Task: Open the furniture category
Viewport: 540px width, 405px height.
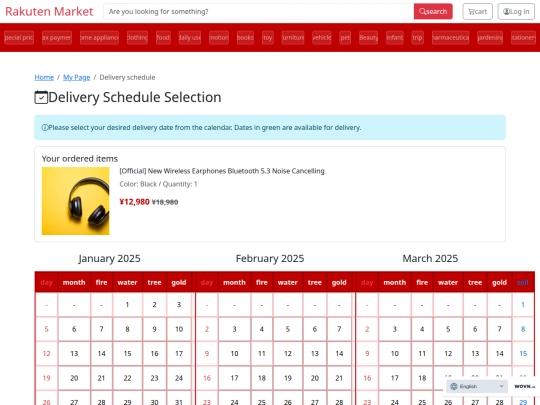Action: click(x=293, y=38)
